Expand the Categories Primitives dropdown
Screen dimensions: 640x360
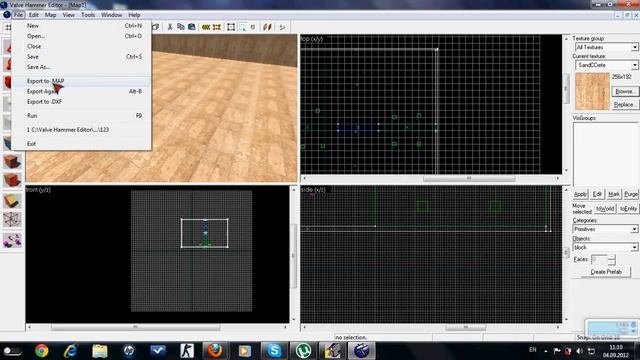(x=634, y=229)
